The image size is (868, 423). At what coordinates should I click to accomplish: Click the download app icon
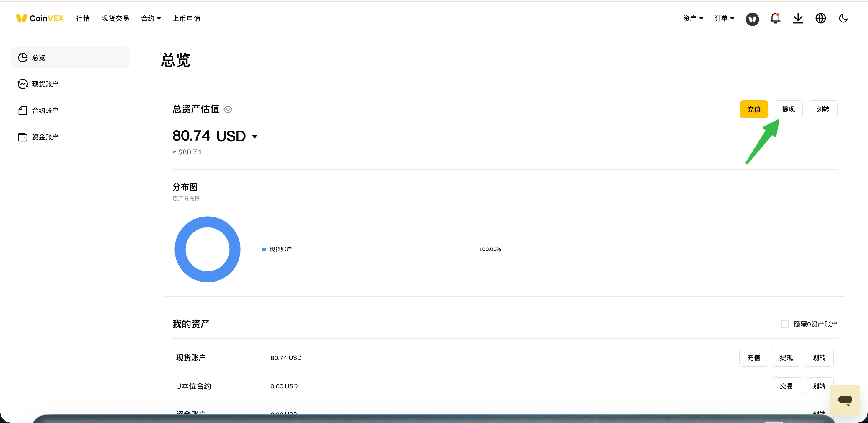[x=798, y=18]
